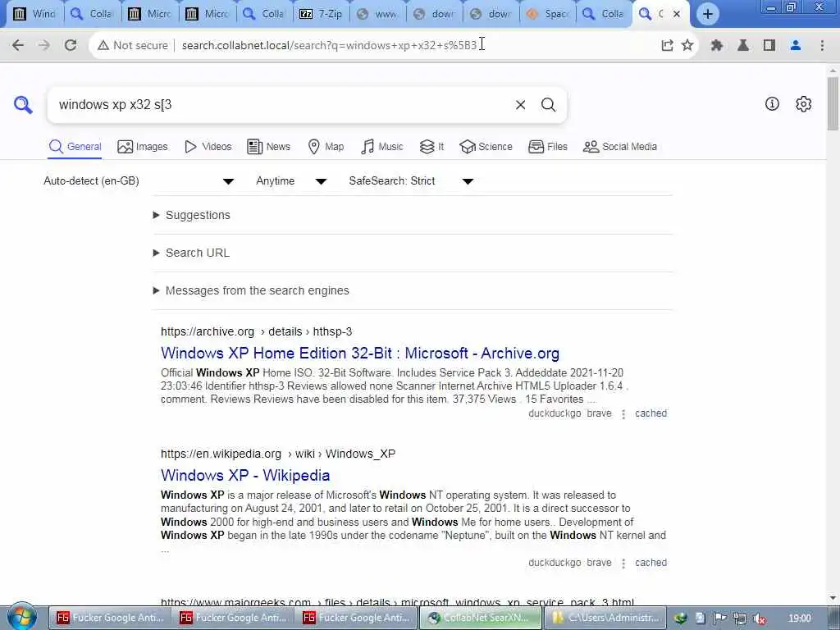Viewport: 840px width, 630px height.
Task: Open the preferences gear icon
Action: [x=804, y=104]
